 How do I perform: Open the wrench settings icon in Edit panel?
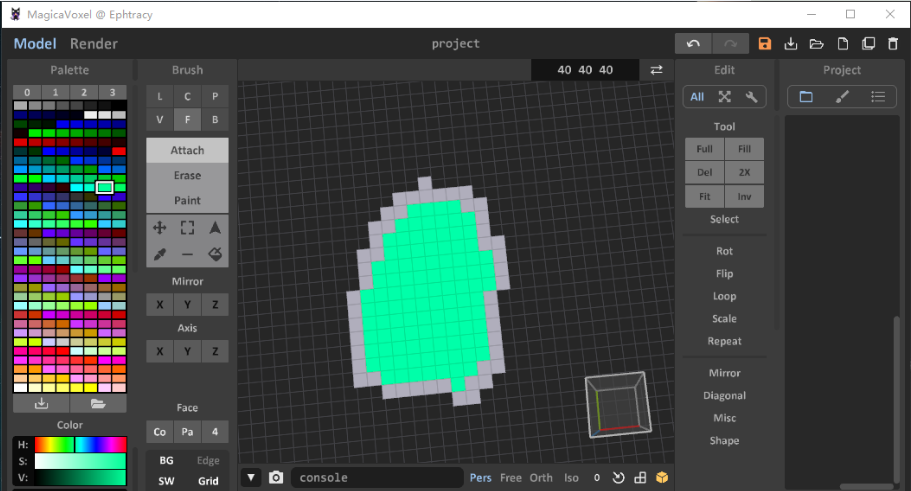(x=752, y=97)
